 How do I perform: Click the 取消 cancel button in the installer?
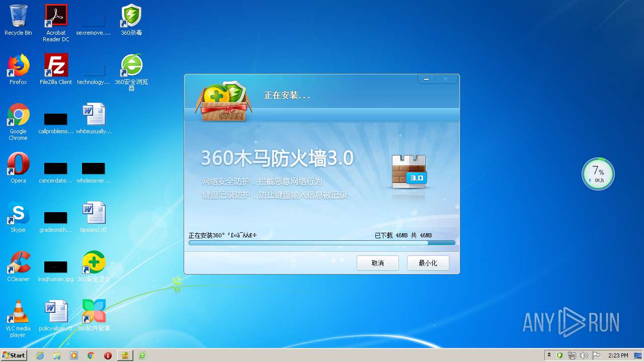pos(378,263)
